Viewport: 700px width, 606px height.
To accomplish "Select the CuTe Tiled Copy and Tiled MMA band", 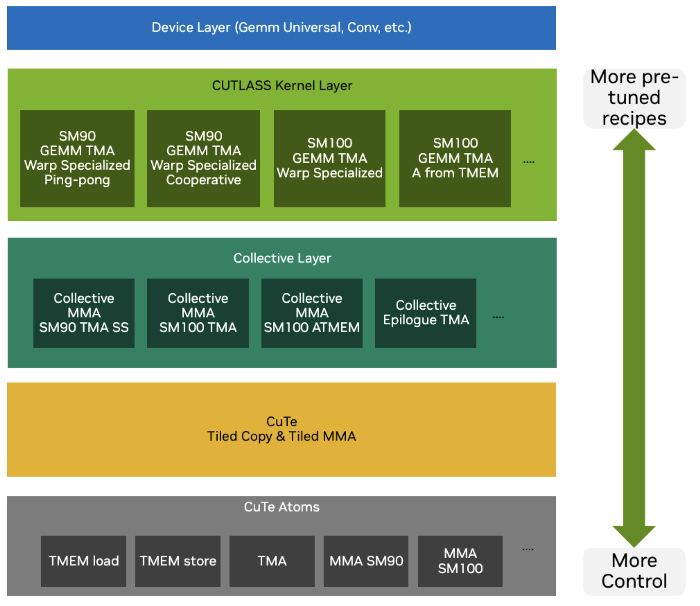I will [282, 430].
